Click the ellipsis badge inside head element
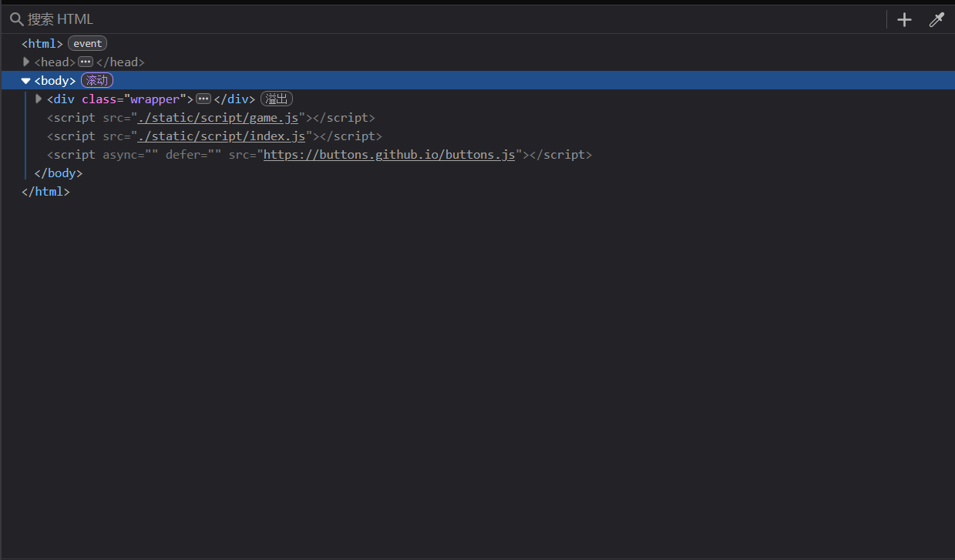The width and height of the screenshot is (955, 560). 86,62
